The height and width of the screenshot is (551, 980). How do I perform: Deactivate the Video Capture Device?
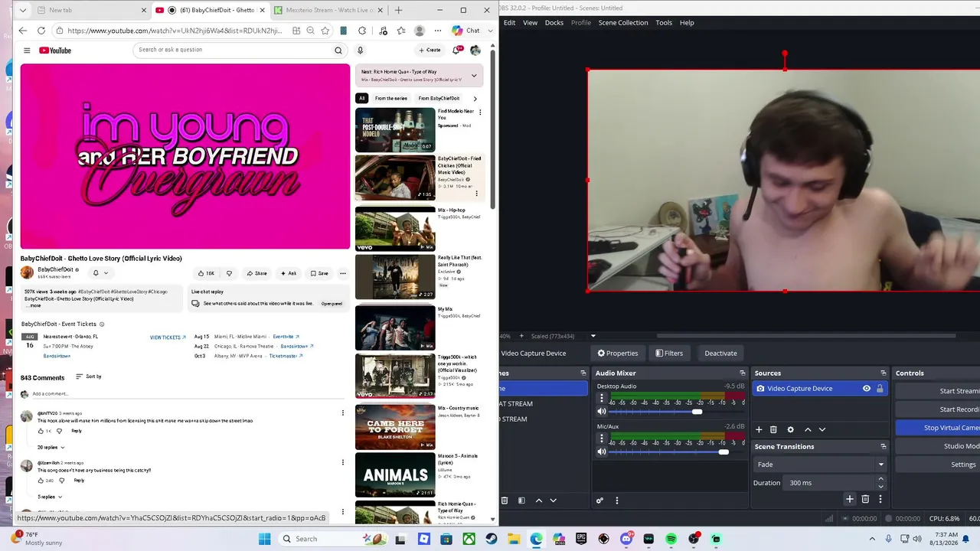(x=720, y=354)
